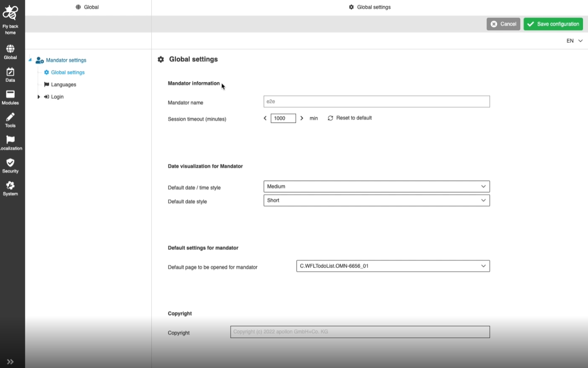Expand the Login tree node arrow
Image resolution: width=588 pixels, height=368 pixels.
point(39,97)
